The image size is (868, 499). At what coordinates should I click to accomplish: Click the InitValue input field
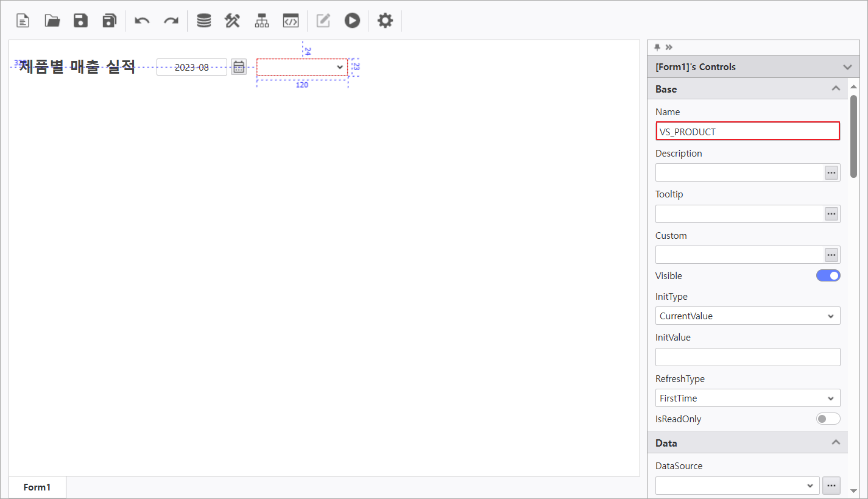coord(748,357)
